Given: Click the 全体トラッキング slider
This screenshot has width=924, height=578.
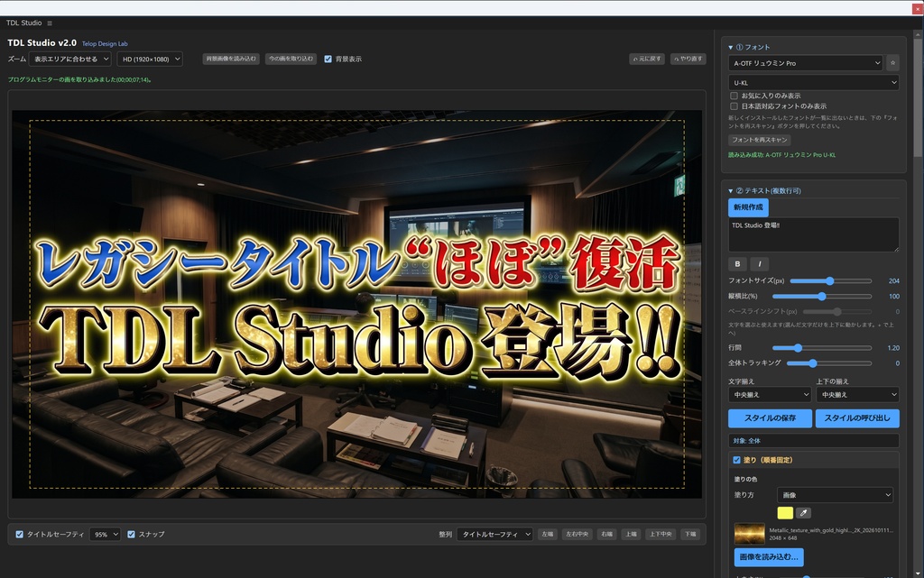Looking at the screenshot, I should coord(829,363).
